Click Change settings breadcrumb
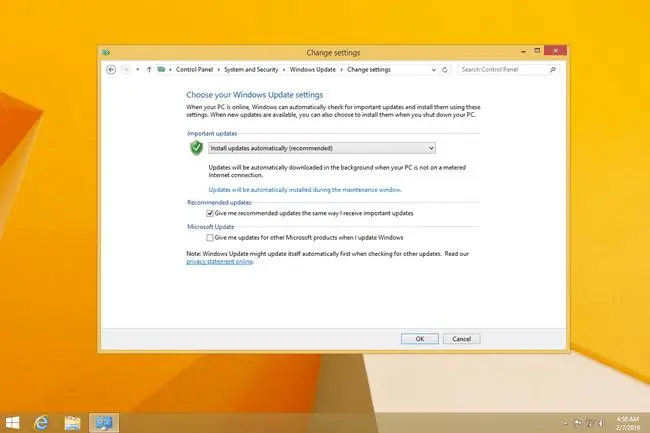The height and width of the screenshot is (433, 650). [x=369, y=70]
